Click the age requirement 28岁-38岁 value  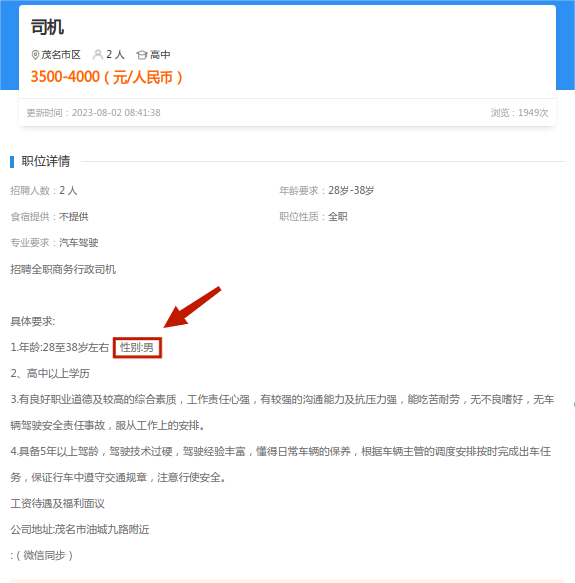[x=351, y=190]
